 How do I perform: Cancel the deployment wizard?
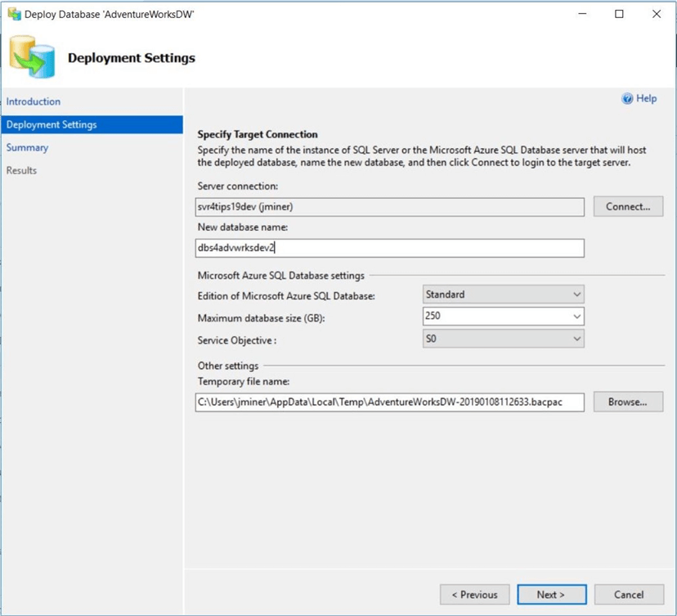click(628, 595)
